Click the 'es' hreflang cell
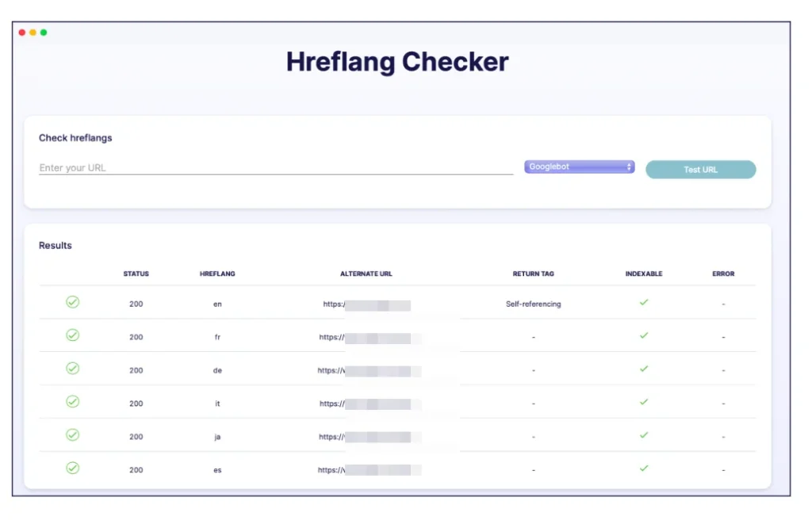Screen dimensions: 812x524 click(217, 470)
